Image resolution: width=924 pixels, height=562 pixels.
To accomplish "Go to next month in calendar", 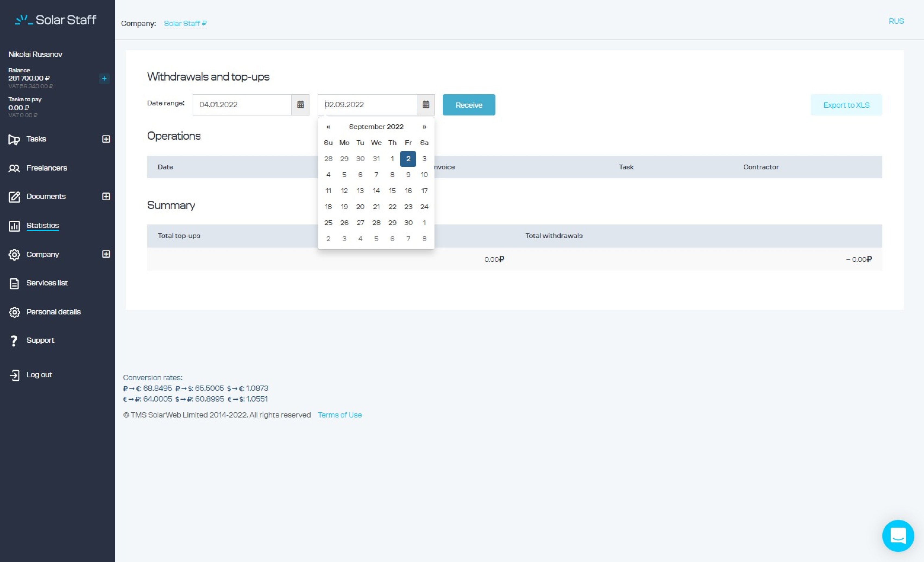I will coord(424,127).
